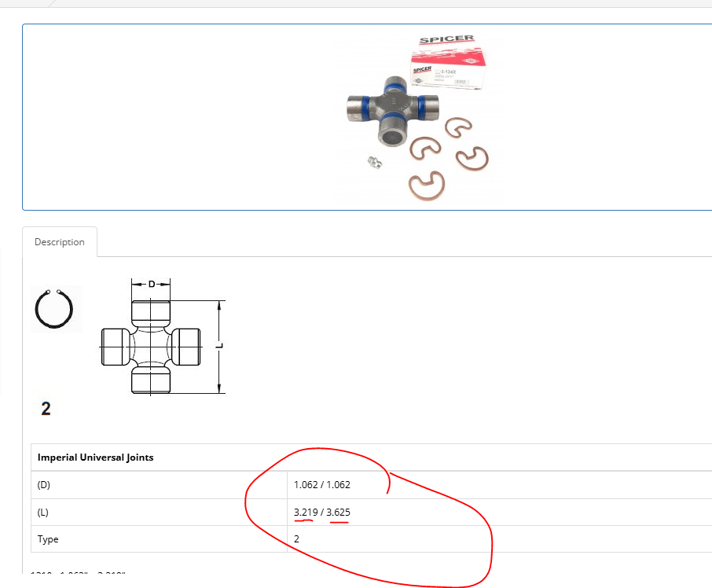The image size is (712, 588).
Task: Click the Type row label
Action: tap(48, 539)
